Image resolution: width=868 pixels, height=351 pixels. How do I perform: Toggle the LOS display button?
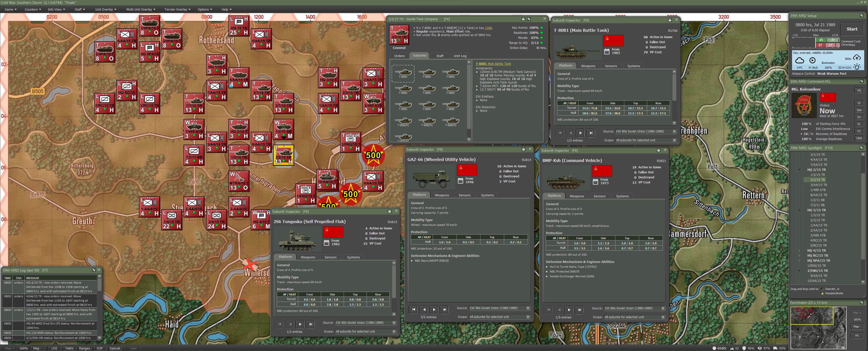pyautogui.click(x=54, y=348)
